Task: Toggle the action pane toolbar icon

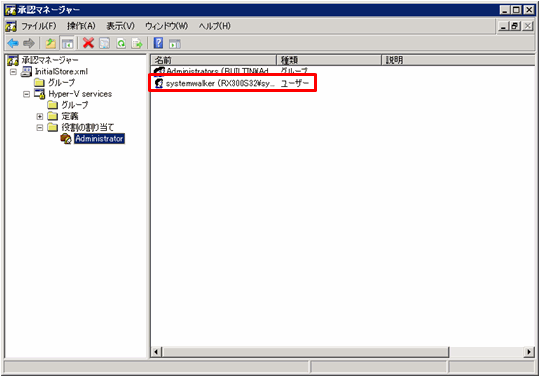Action: pyautogui.click(x=175, y=43)
